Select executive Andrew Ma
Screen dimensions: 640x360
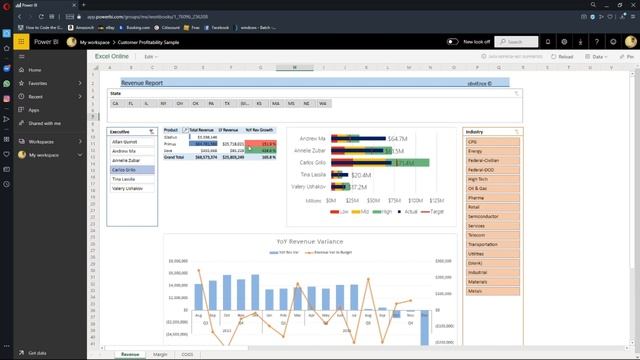click(x=132, y=151)
